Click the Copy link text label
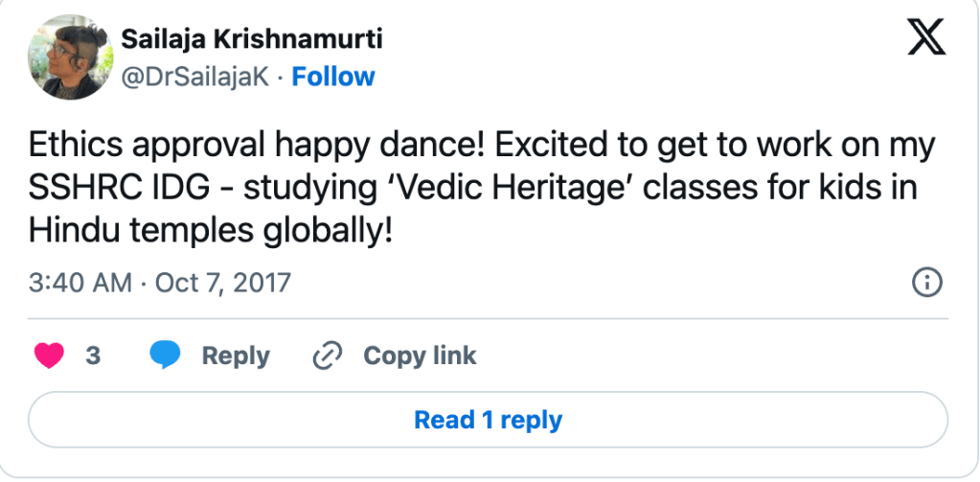The width and height of the screenshot is (980, 482). (x=419, y=356)
